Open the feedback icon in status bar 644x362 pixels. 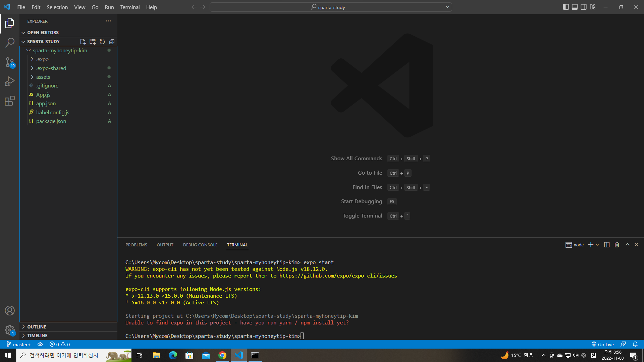click(623, 344)
